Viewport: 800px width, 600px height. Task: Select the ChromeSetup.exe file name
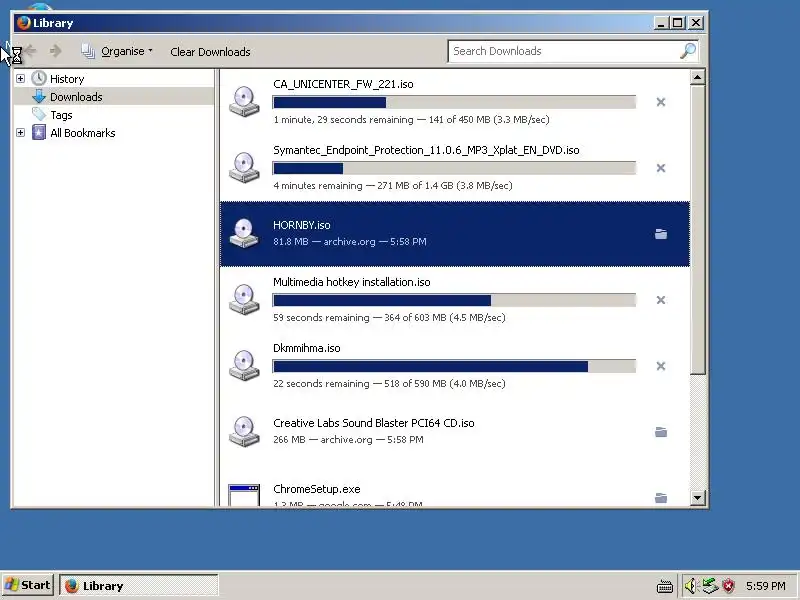[x=316, y=489]
